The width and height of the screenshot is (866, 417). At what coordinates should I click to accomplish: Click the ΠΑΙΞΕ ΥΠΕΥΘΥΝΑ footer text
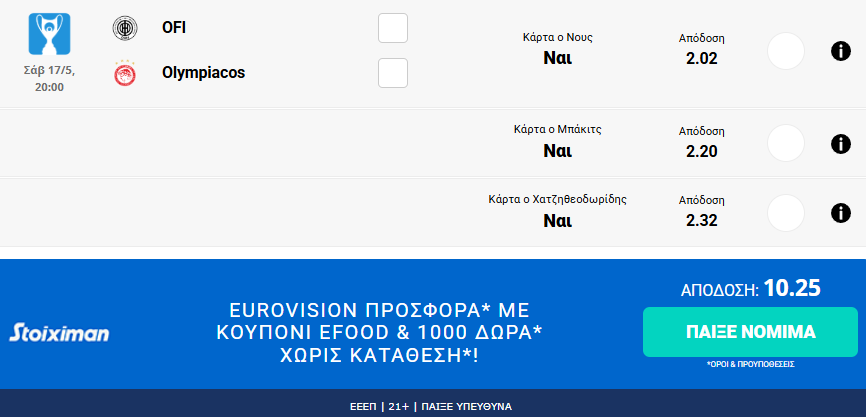click(466, 406)
